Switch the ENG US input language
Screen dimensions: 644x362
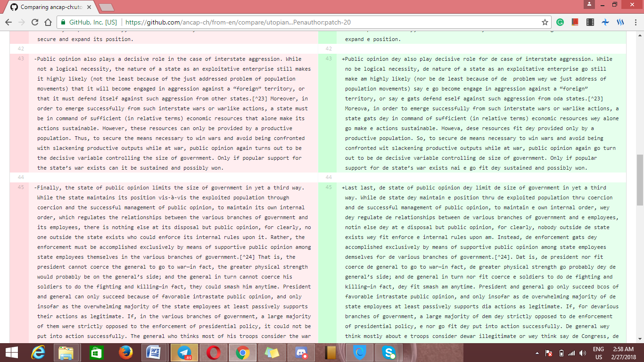click(x=598, y=353)
